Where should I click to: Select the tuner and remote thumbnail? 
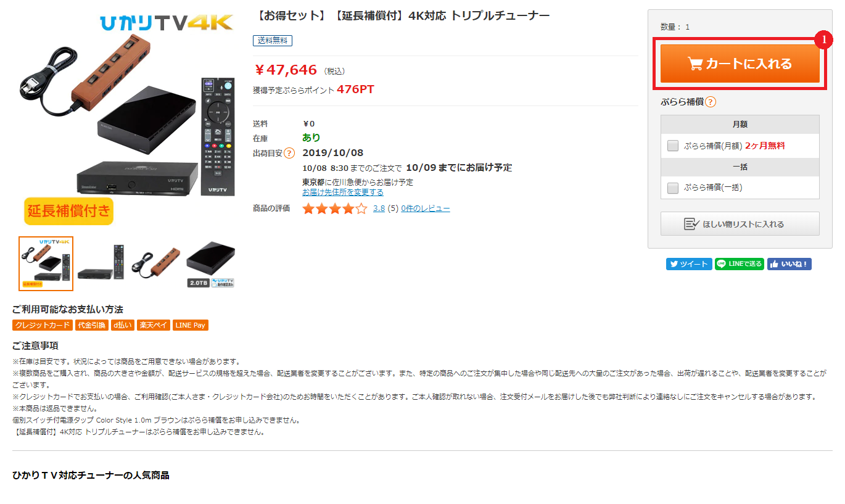coord(101,263)
